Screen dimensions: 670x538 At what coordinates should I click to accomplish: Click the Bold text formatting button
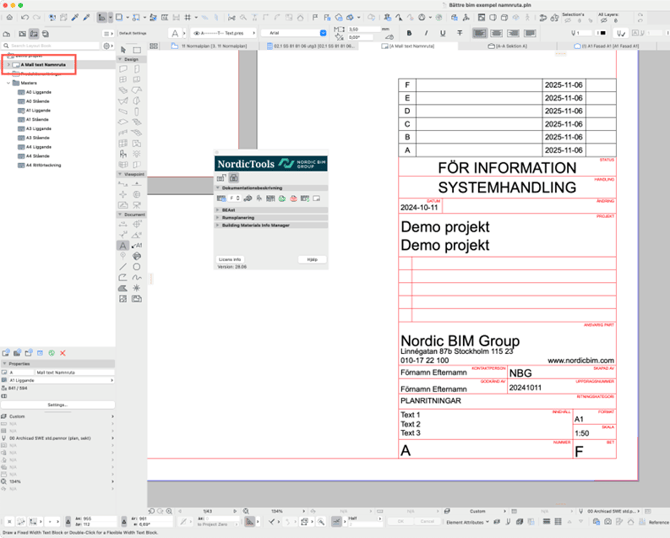(410, 34)
